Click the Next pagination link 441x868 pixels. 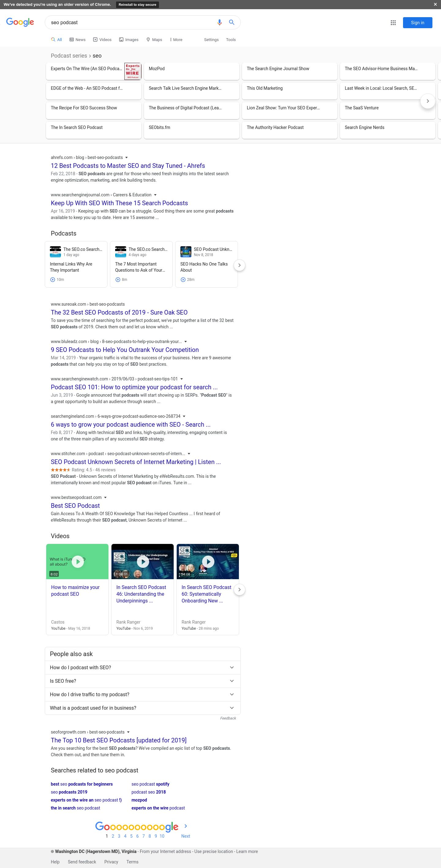[186, 836]
